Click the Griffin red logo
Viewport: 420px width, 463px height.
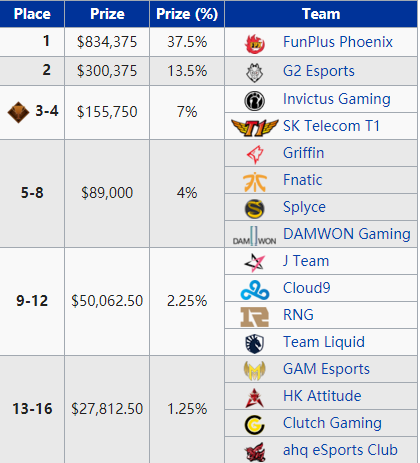point(255,155)
